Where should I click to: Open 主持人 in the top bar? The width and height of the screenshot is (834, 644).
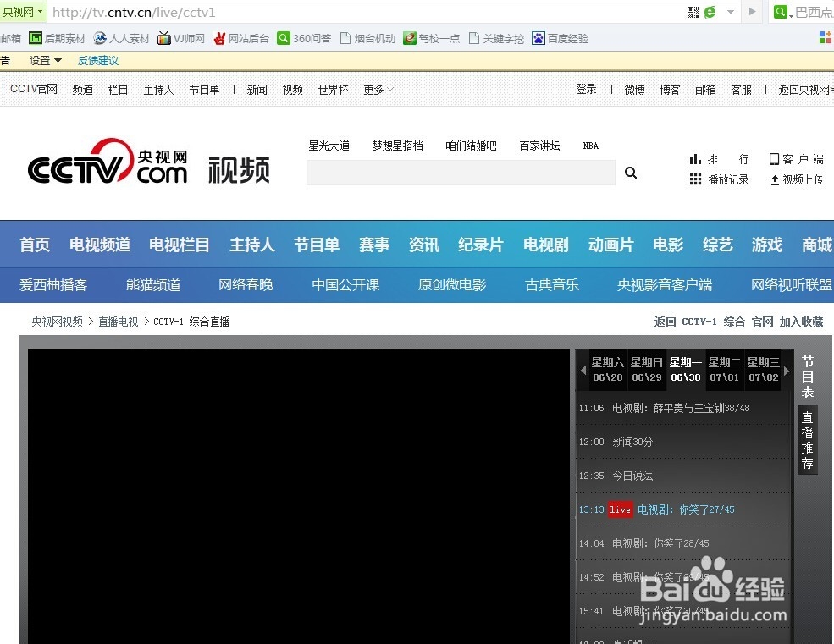158,90
